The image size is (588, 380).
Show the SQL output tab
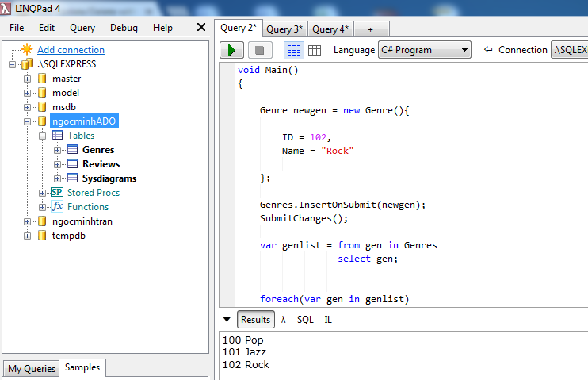coord(305,320)
